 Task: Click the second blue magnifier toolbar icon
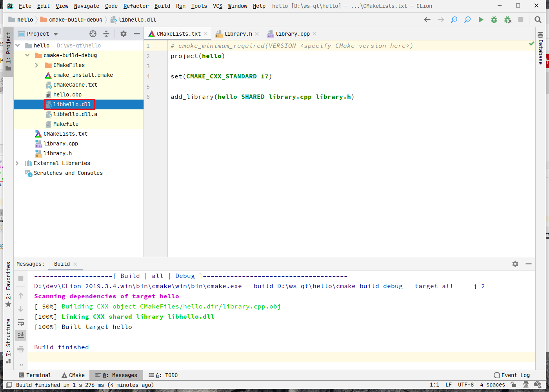tap(467, 20)
